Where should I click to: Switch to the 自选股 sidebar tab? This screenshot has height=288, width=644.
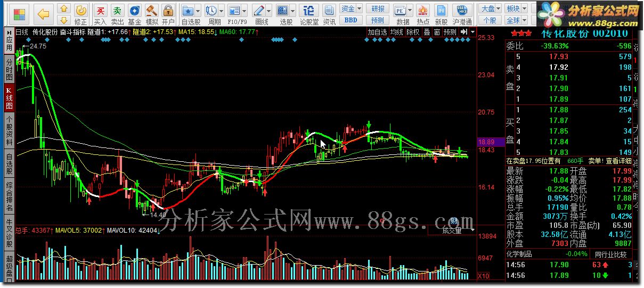click(x=10, y=164)
